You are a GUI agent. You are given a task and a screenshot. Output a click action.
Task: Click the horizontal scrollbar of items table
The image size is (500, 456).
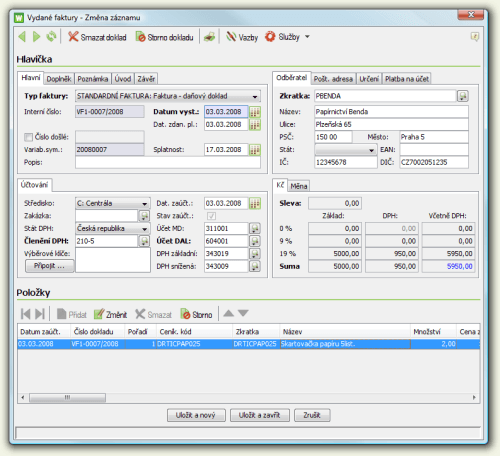coord(247,397)
